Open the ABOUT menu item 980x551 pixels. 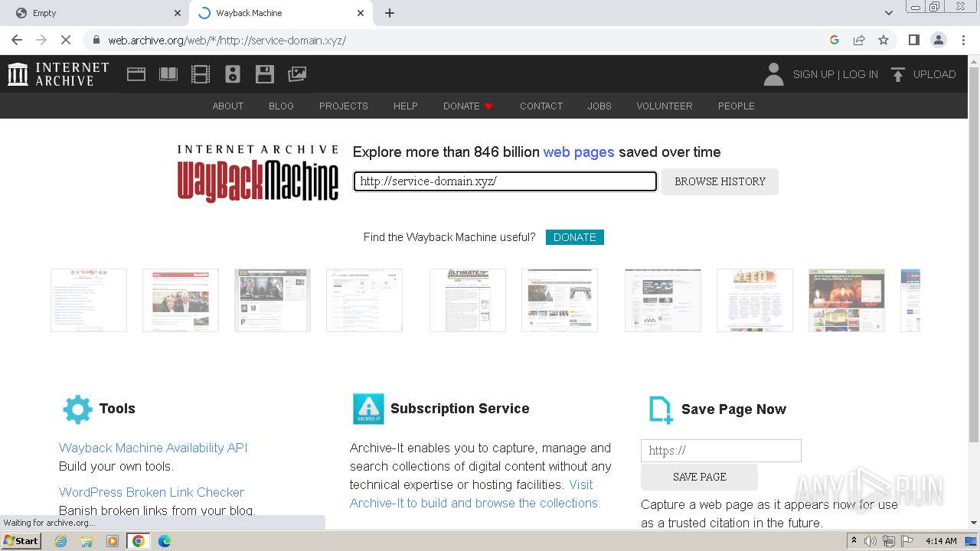[228, 106]
